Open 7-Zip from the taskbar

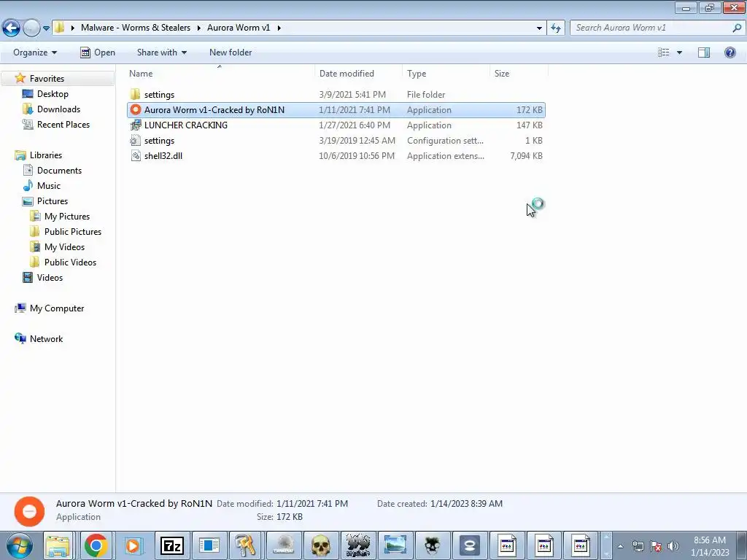point(171,545)
